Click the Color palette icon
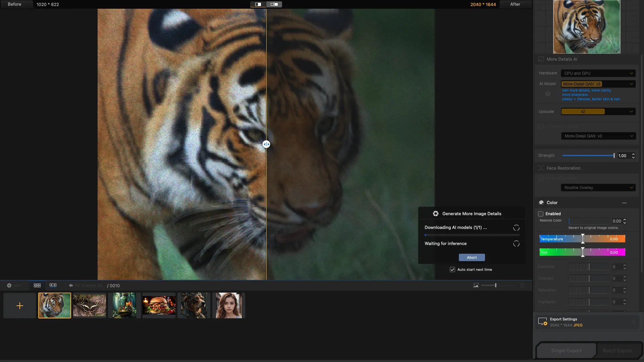This screenshot has height=362, width=644. point(541,202)
